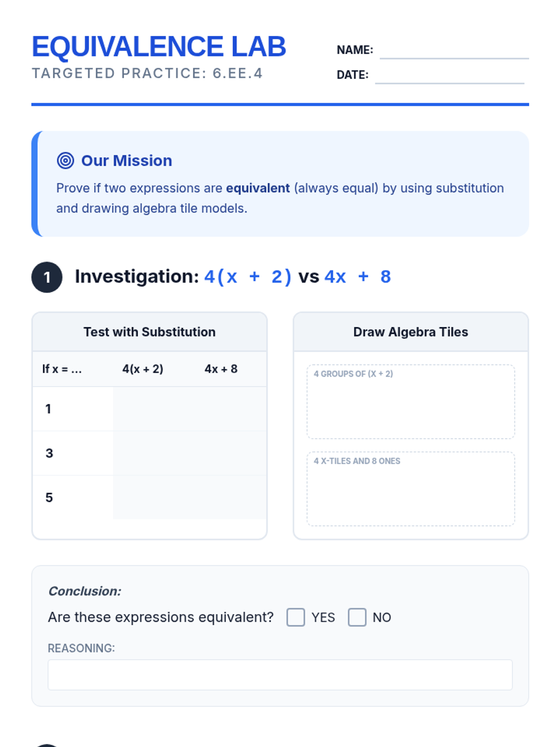This screenshot has width=560, height=747.
Task: Click the REASONING input box
Action: click(x=280, y=675)
